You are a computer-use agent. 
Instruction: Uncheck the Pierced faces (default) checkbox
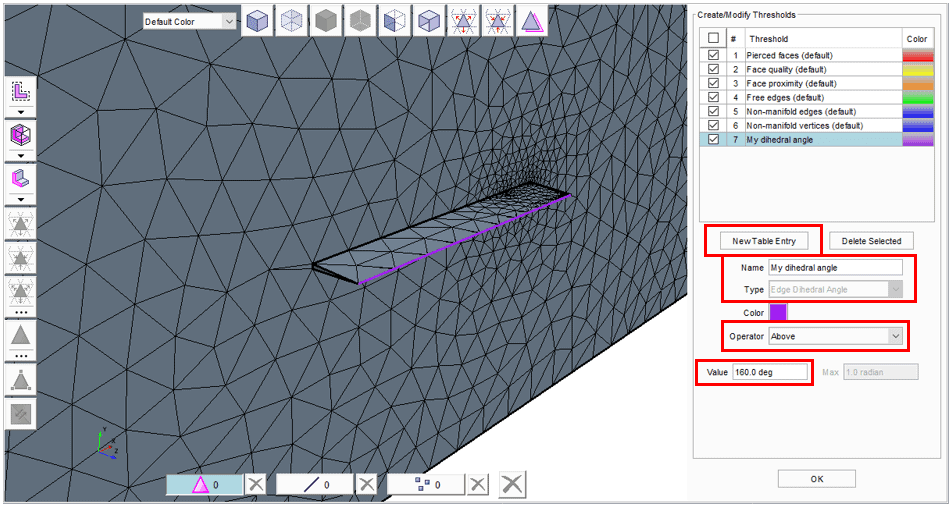click(x=713, y=55)
